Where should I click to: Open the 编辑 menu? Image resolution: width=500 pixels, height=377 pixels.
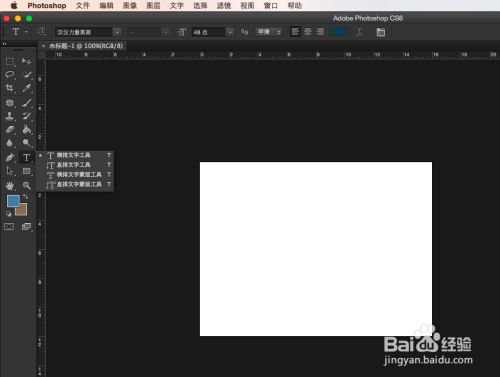coord(106,6)
